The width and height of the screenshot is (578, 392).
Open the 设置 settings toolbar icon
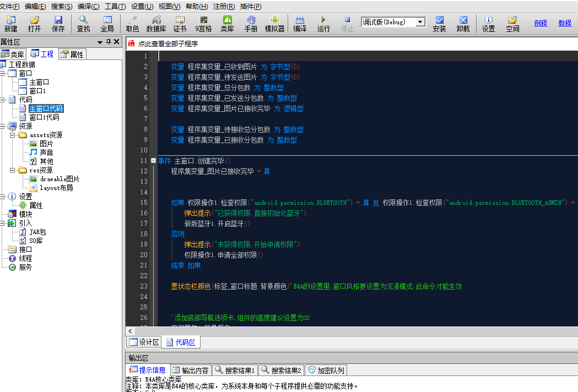pyautogui.click(x=488, y=24)
